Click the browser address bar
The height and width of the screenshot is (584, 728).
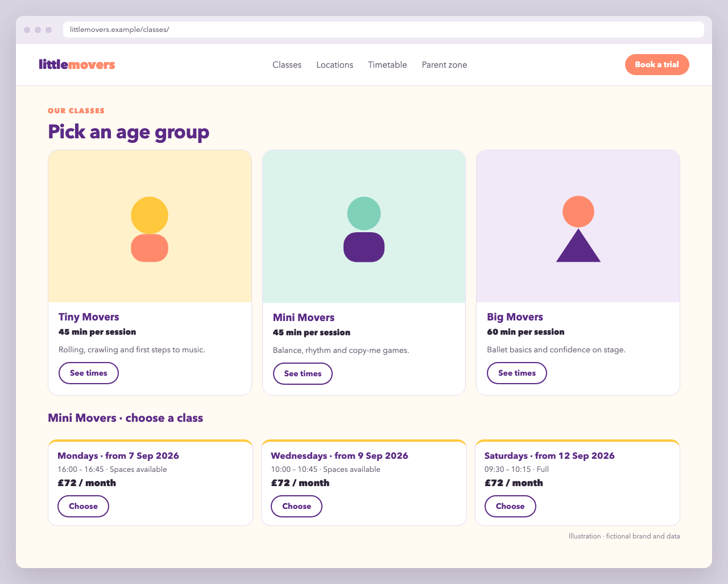pyautogui.click(x=383, y=30)
